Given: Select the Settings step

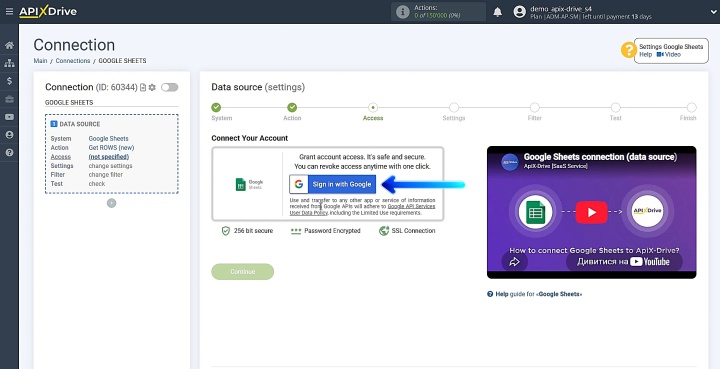Looking at the screenshot, I should [454, 107].
